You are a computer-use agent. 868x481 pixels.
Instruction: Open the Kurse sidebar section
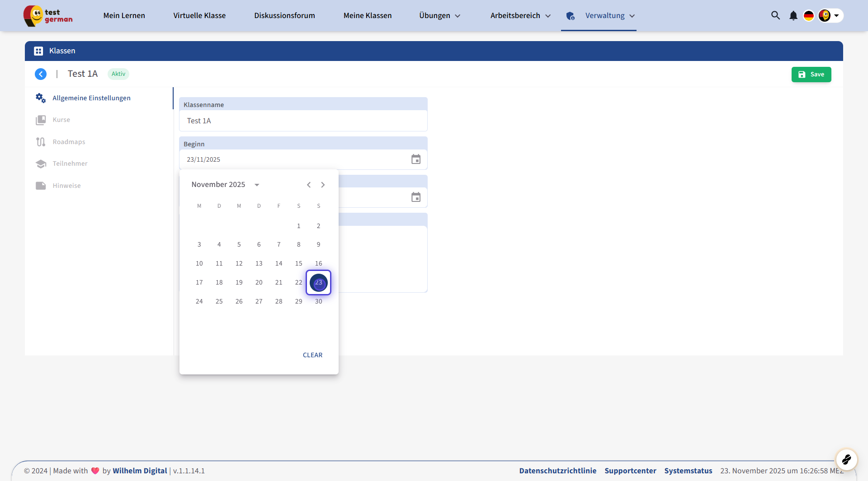61,120
